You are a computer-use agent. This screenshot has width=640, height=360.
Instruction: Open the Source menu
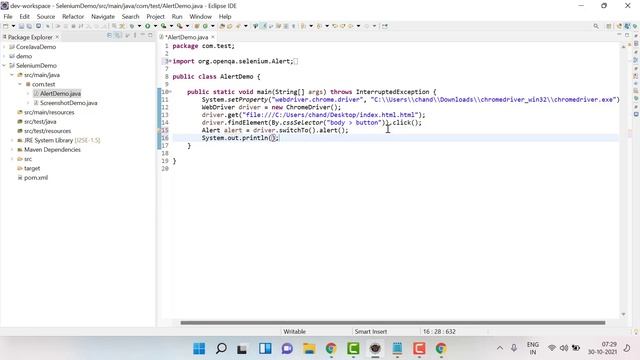(x=46, y=17)
